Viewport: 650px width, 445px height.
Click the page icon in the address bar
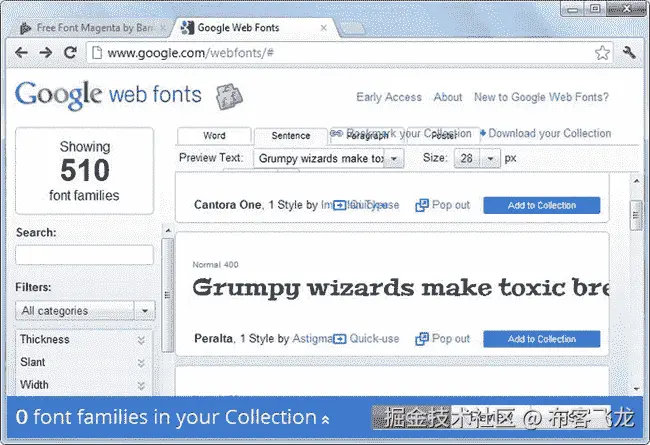coord(97,53)
